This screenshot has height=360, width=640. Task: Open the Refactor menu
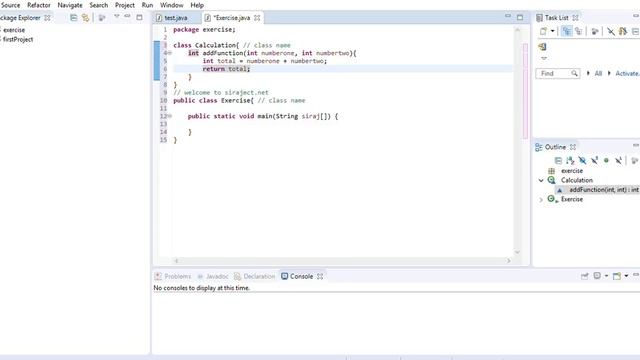(x=39, y=5)
